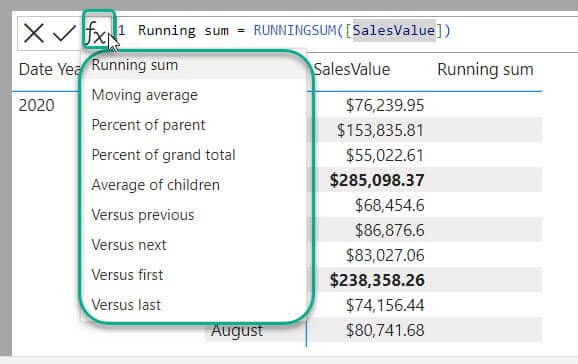Select the Running sum column header
Screen dimensions: 578x364
pos(485,69)
